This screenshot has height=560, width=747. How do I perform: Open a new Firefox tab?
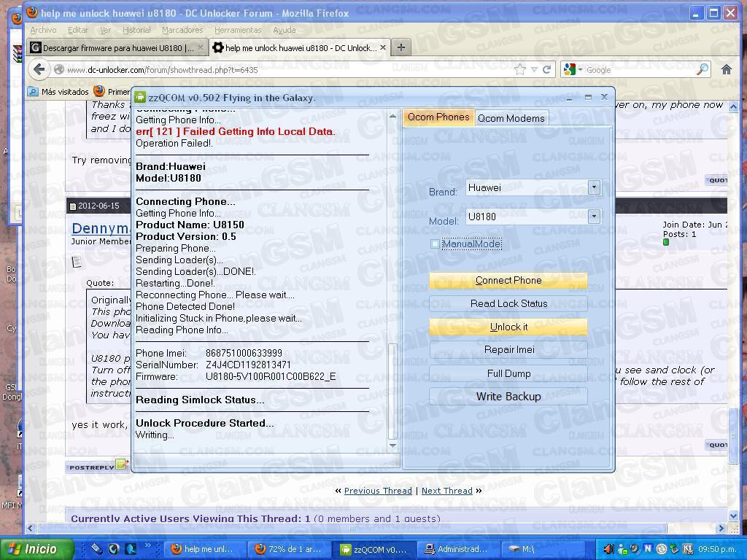(401, 47)
